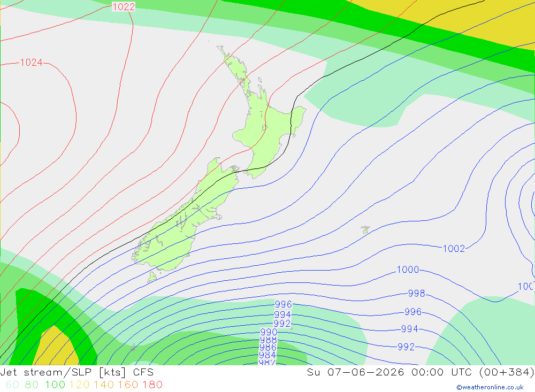Click the 998 isobar label

pos(416,294)
